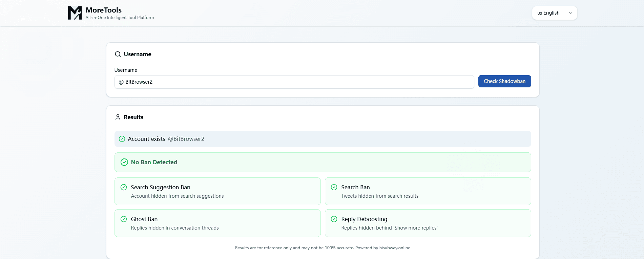Click the check icon in No Ban Detected banner
Image resolution: width=644 pixels, height=259 pixels.
[x=124, y=162]
